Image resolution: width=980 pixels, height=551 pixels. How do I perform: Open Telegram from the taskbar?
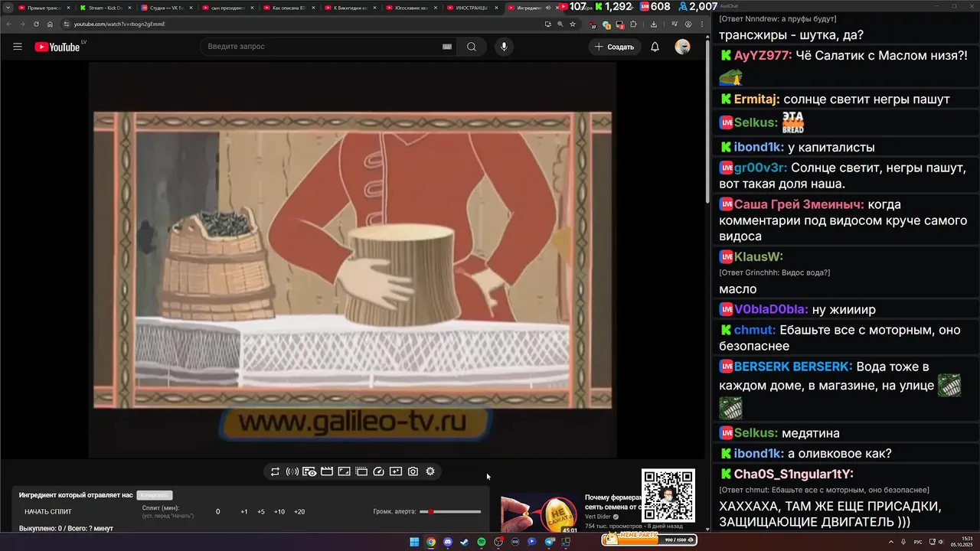point(550,542)
